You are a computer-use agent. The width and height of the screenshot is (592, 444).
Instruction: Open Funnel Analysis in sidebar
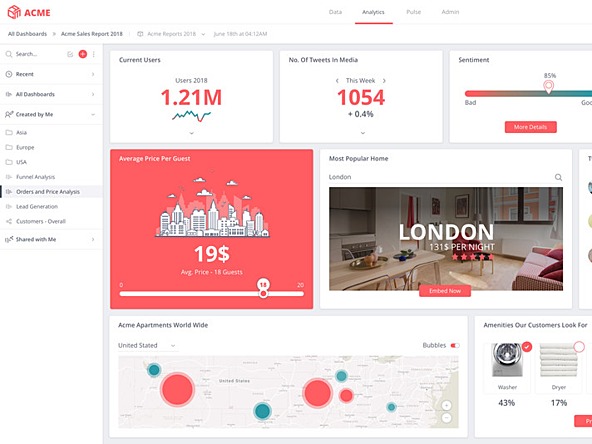(x=35, y=177)
